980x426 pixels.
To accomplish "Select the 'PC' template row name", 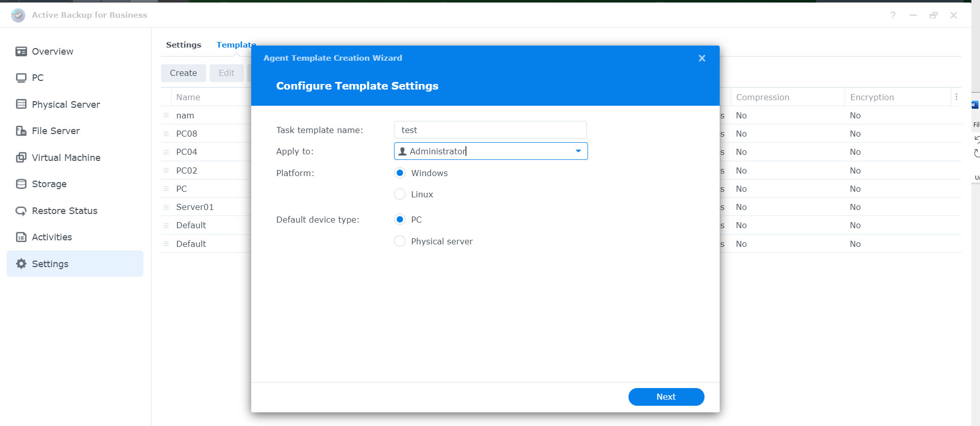I will pos(181,189).
